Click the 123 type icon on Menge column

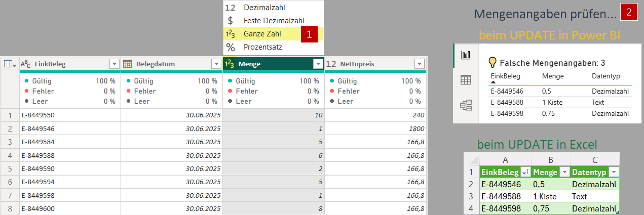(x=230, y=64)
